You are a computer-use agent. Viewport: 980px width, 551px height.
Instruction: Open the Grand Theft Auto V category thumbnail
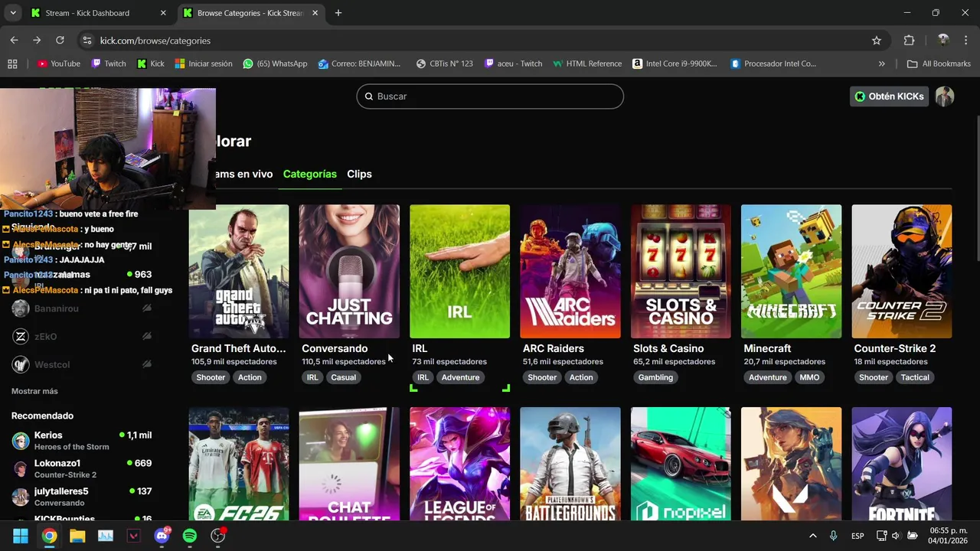[239, 271]
